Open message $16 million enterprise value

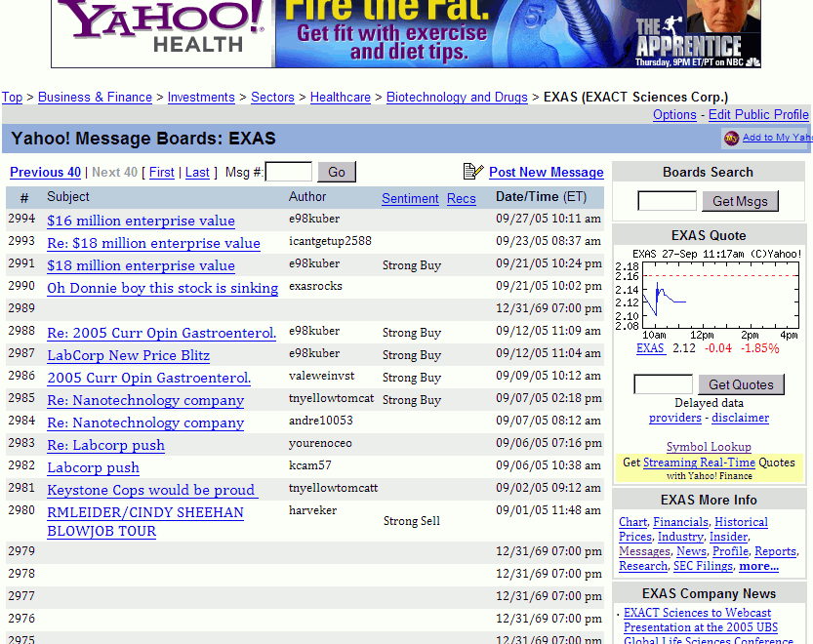(141, 221)
